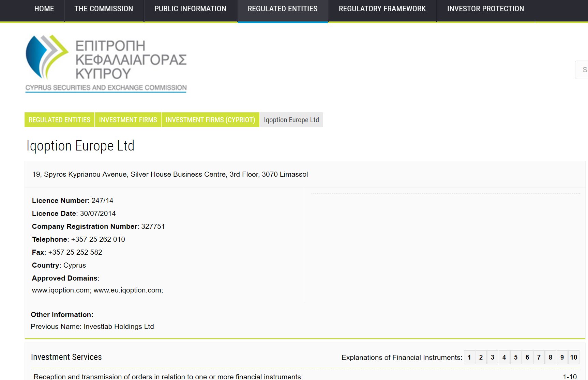This screenshot has width=588, height=380.
Task: Click the Investment Services heading
Action: click(66, 357)
